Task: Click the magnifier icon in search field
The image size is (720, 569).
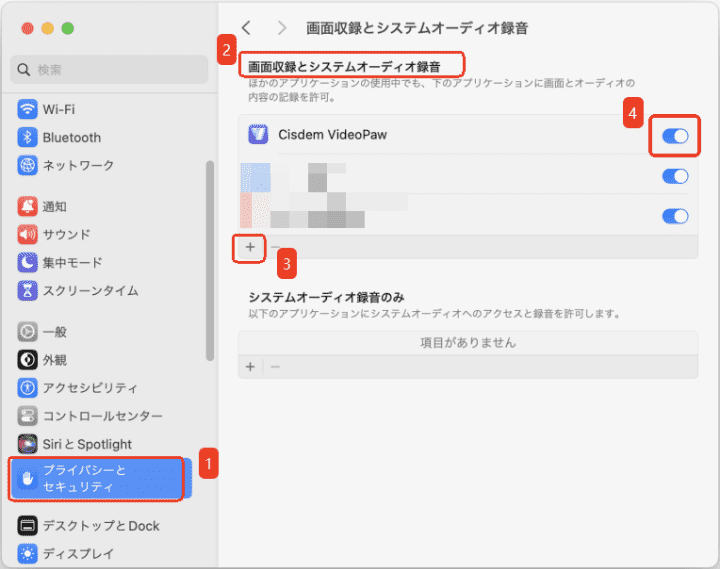Action: [23, 70]
